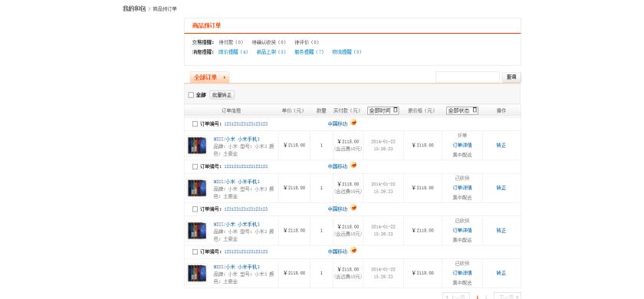The height and width of the screenshot is (299, 644).
Task: Open 服务提醒 (7) notifications
Action: [309, 52]
